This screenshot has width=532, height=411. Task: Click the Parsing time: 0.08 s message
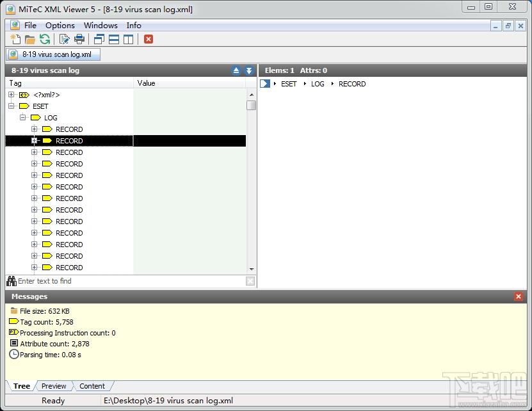(x=50, y=355)
